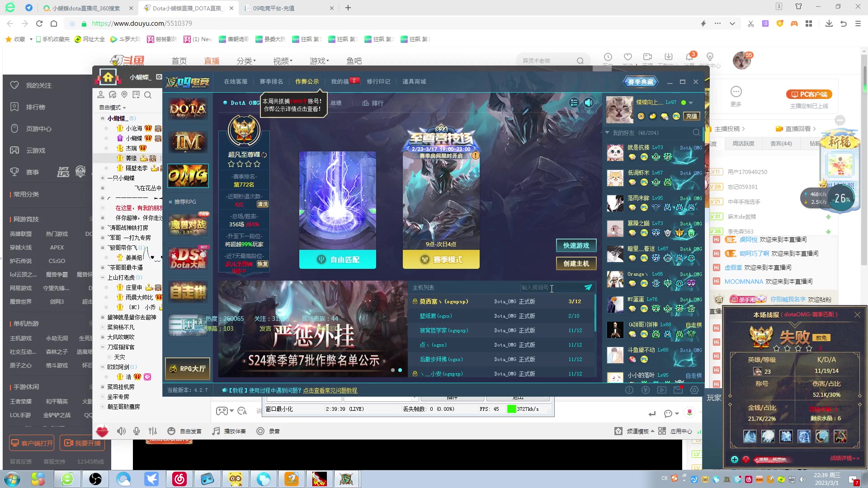Open the 游戏 dropdown in Douyu navigation
Viewport: 868px width, 488px height.
[x=320, y=61]
